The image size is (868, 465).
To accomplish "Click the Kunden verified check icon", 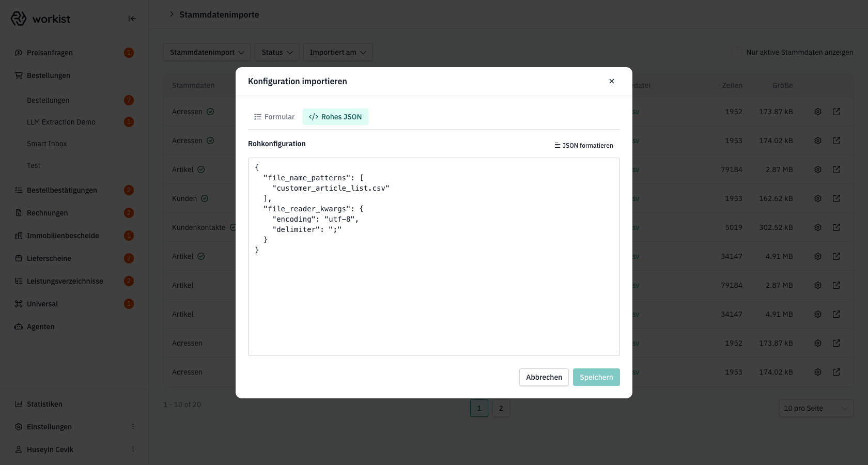I will click(x=205, y=198).
